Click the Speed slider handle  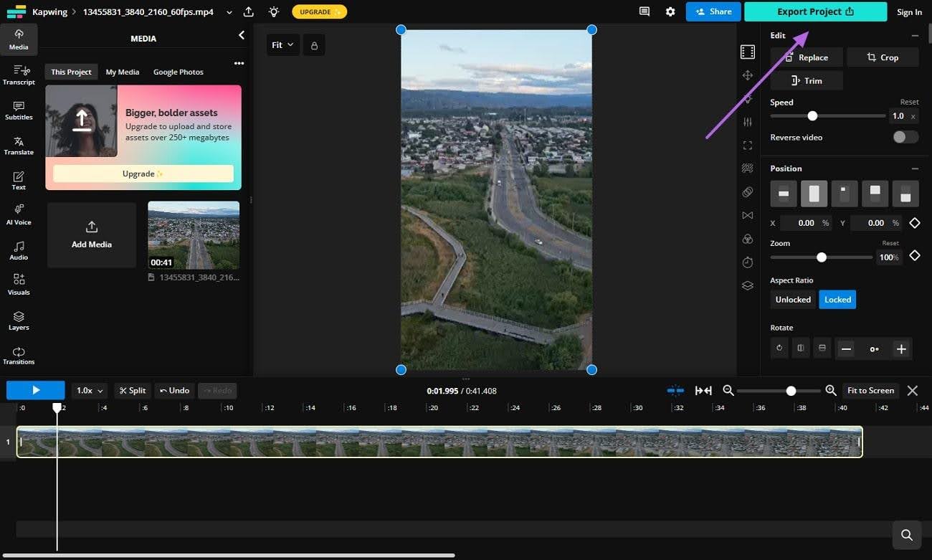812,115
